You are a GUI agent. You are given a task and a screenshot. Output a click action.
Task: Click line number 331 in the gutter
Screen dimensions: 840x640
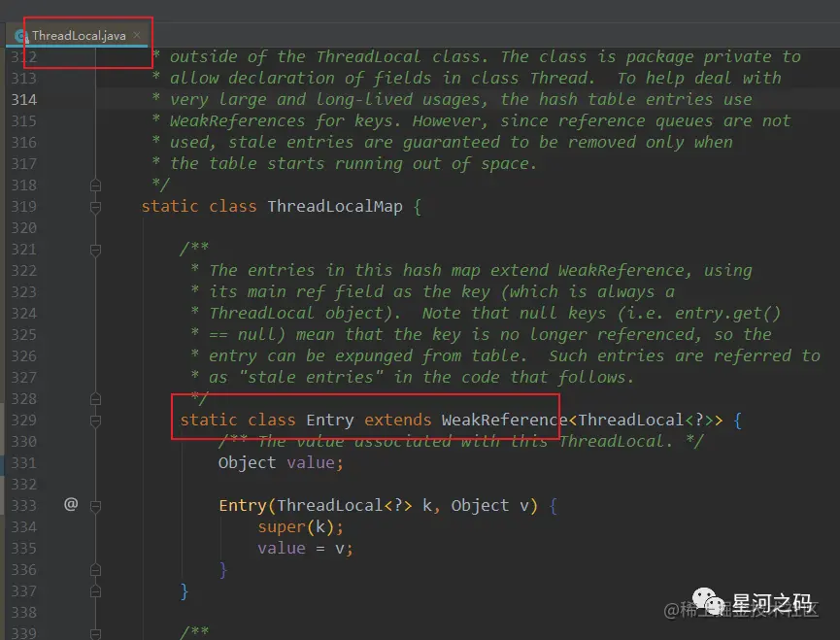click(x=24, y=462)
